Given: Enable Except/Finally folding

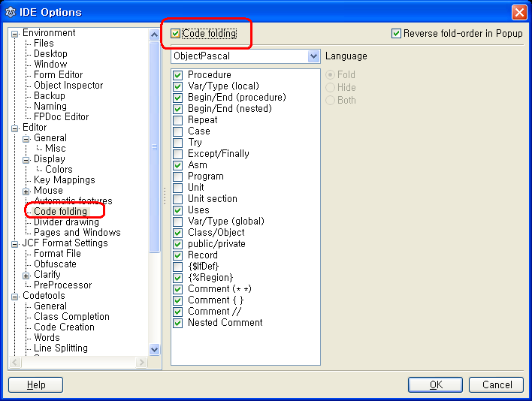Looking at the screenshot, I should pyautogui.click(x=177, y=154).
